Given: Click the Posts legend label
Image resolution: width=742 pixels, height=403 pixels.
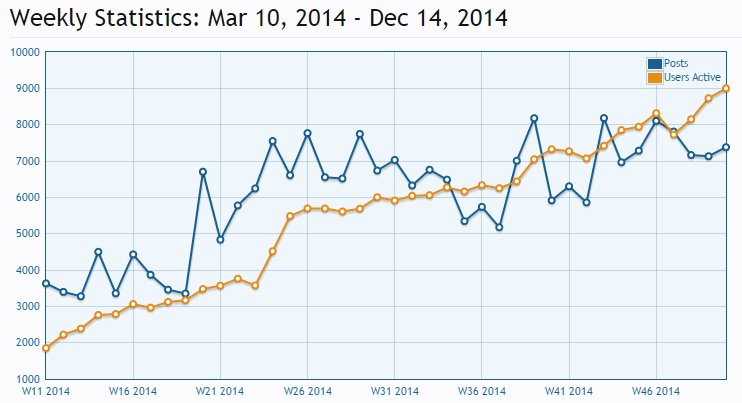Looking at the screenshot, I should pos(676,63).
